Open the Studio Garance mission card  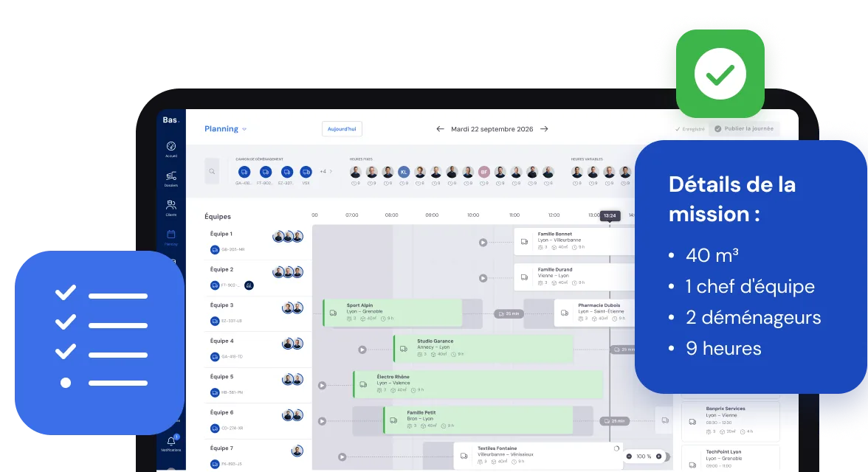click(x=483, y=349)
